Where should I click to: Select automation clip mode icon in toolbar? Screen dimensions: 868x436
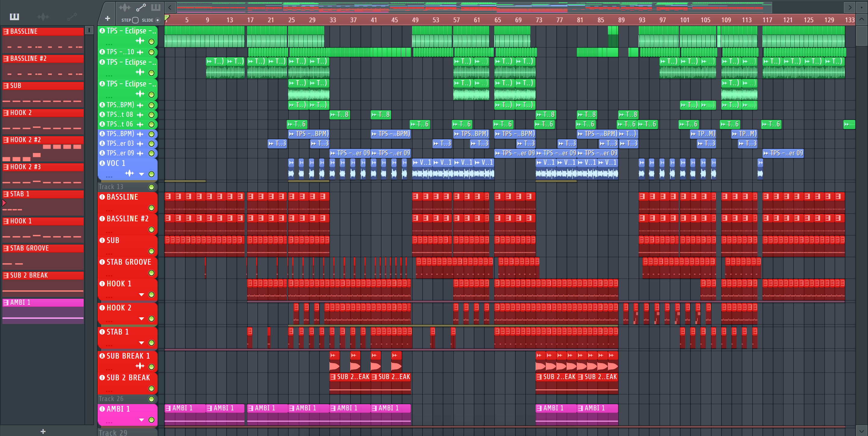(141, 7)
